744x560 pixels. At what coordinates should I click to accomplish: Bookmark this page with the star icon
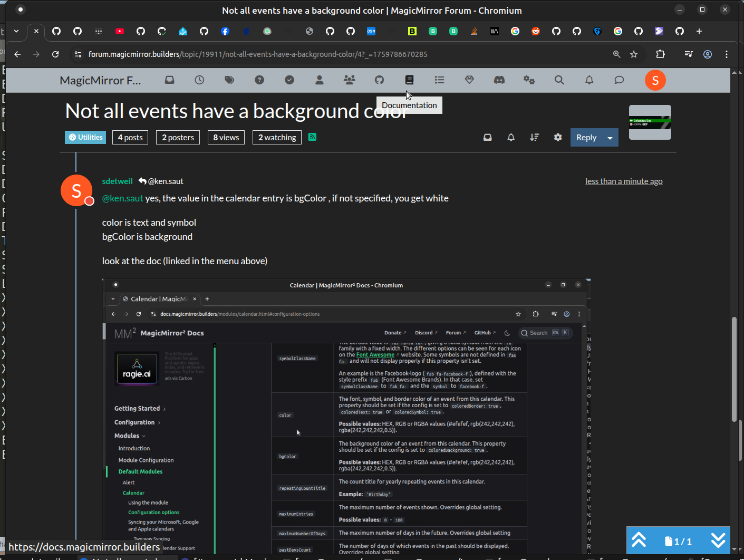pos(634,54)
